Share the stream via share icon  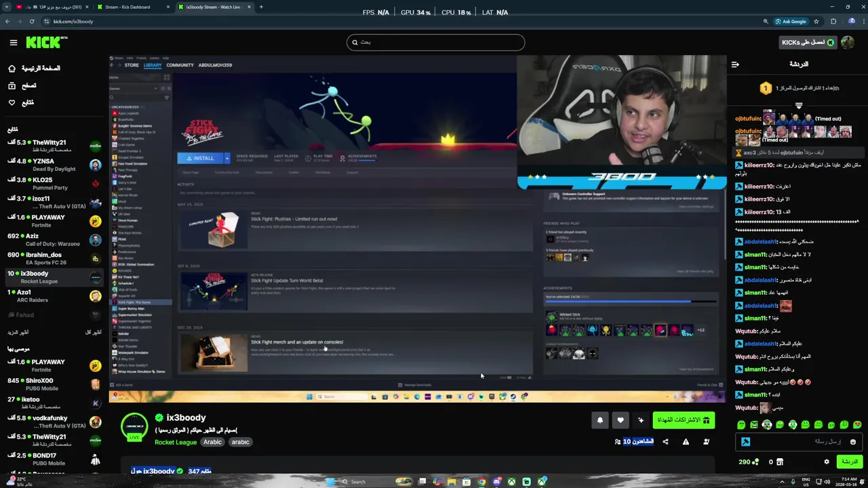pos(665,442)
